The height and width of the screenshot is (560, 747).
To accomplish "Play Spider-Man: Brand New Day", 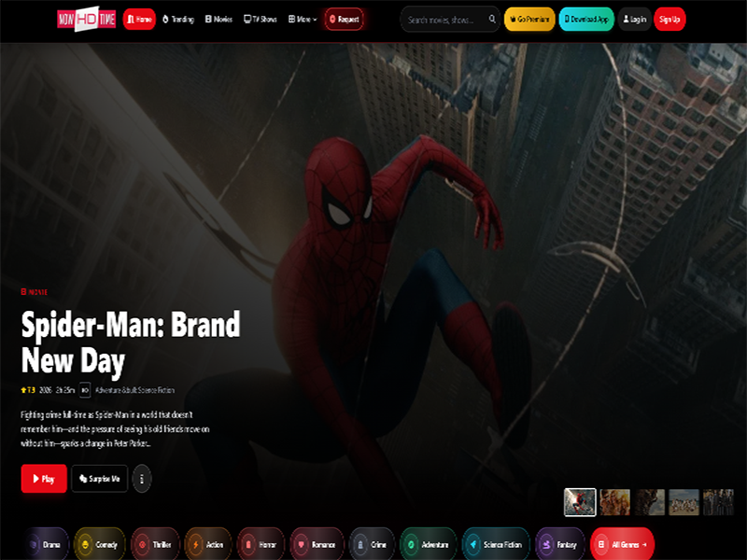I will pos(44,479).
